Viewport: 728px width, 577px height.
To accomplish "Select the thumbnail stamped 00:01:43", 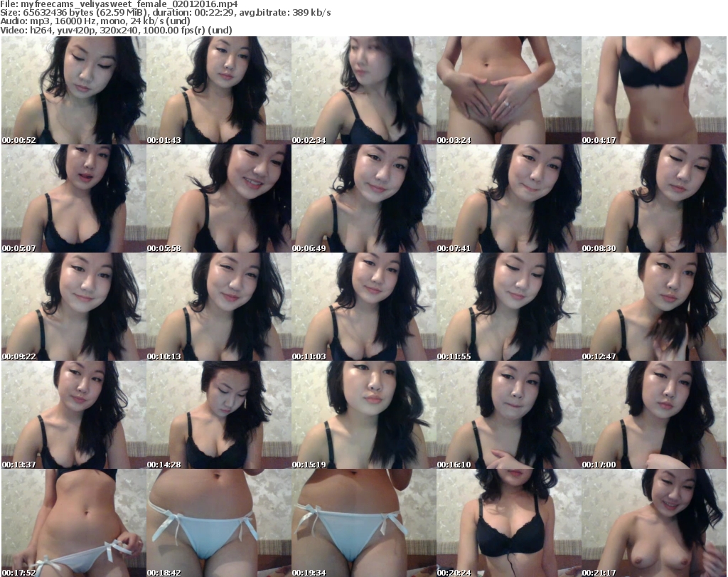I will pos(219,90).
